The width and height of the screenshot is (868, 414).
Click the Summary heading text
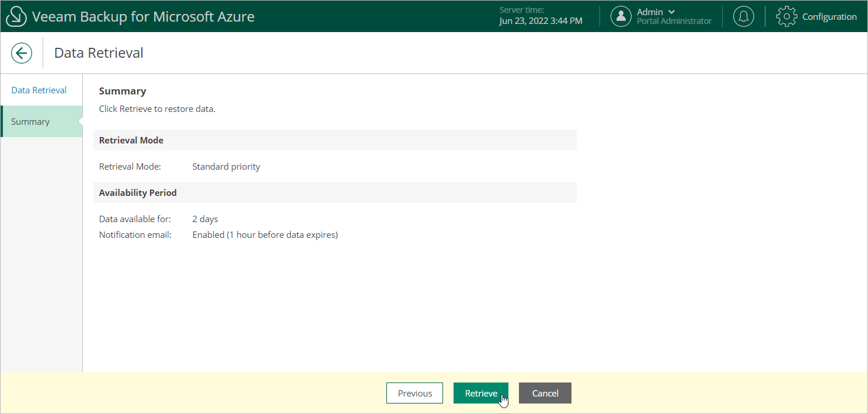123,91
